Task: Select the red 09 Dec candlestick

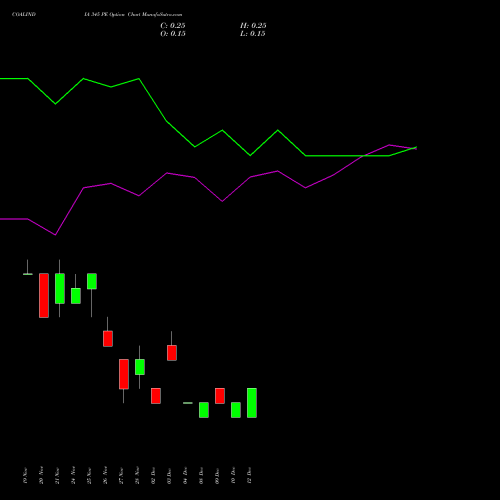Action: point(220,396)
